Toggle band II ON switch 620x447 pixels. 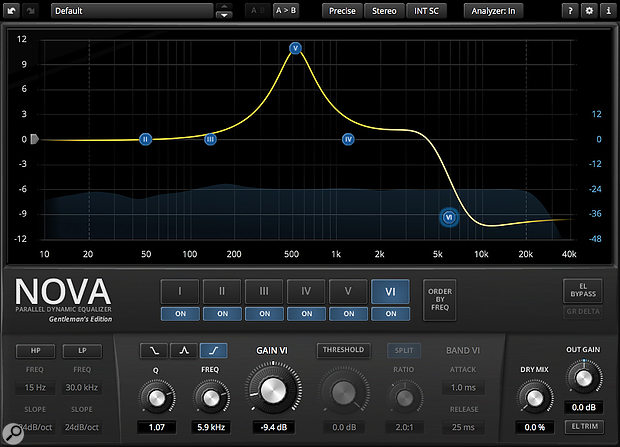pos(222,314)
